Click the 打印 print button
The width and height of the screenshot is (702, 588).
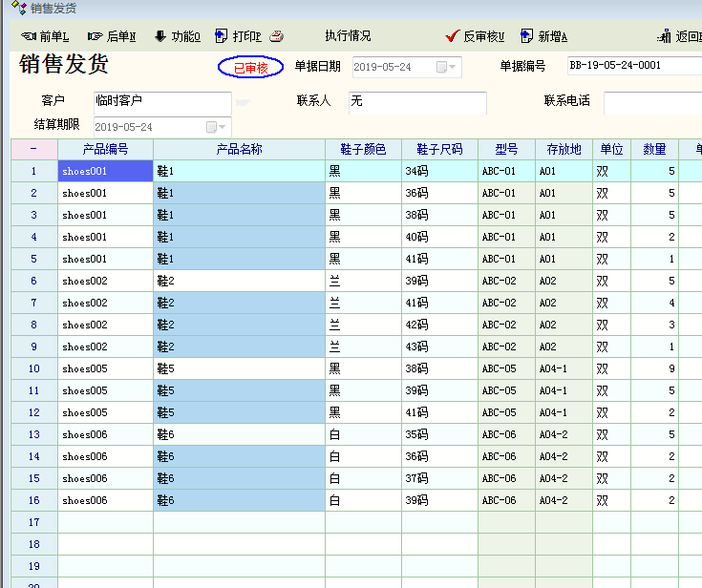click(238, 36)
